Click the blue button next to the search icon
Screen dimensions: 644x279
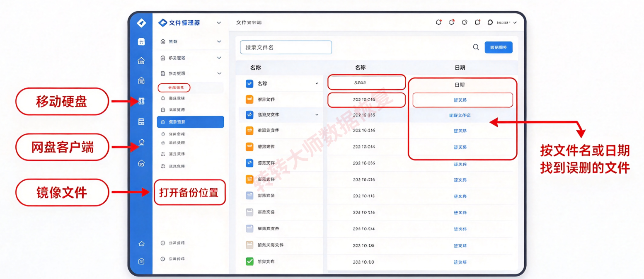(x=499, y=47)
